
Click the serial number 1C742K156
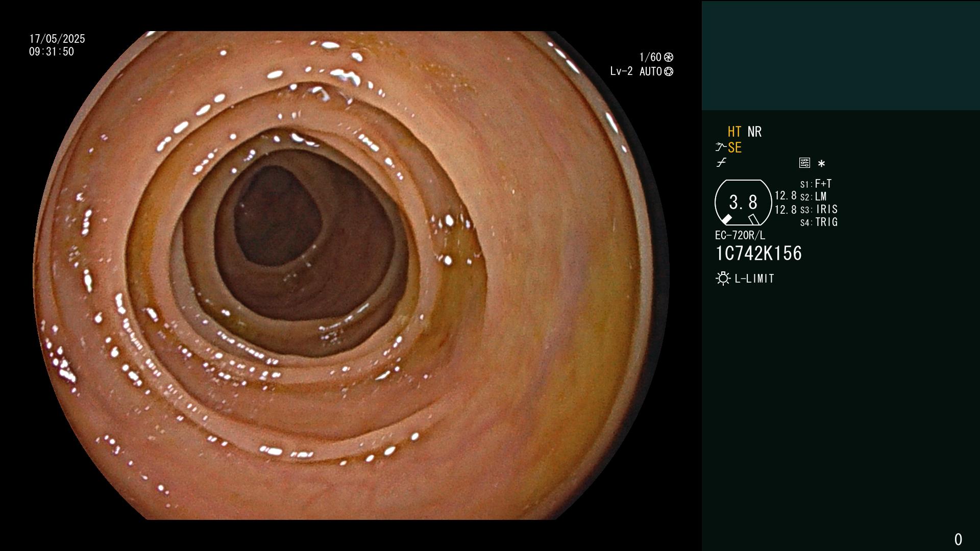pos(758,254)
